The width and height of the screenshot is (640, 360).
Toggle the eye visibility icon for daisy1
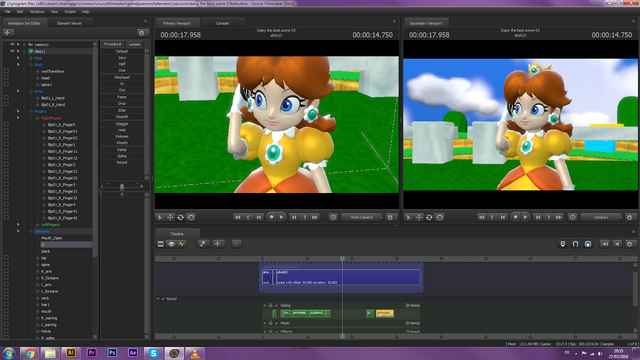click(x=12, y=51)
